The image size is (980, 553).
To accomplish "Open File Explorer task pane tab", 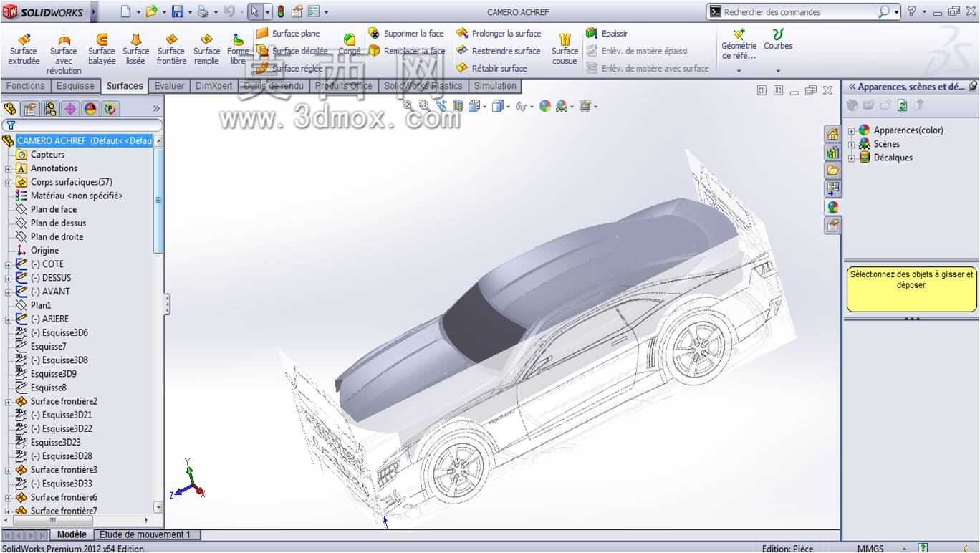I will (x=832, y=170).
